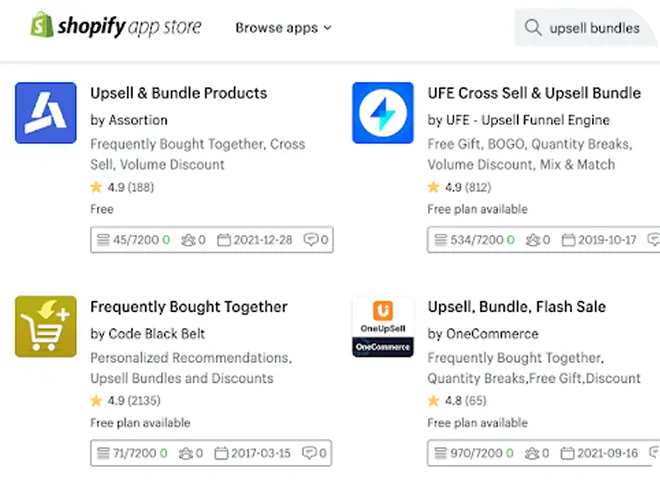Viewport: 660px width, 496px height.
Task: Open the Assortion app icon
Action: point(46,113)
